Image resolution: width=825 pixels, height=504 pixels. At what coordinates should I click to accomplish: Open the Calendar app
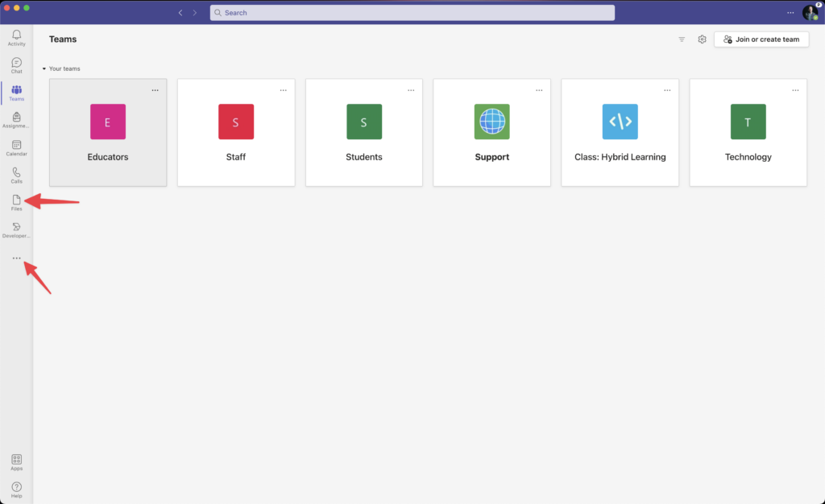(x=16, y=148)
